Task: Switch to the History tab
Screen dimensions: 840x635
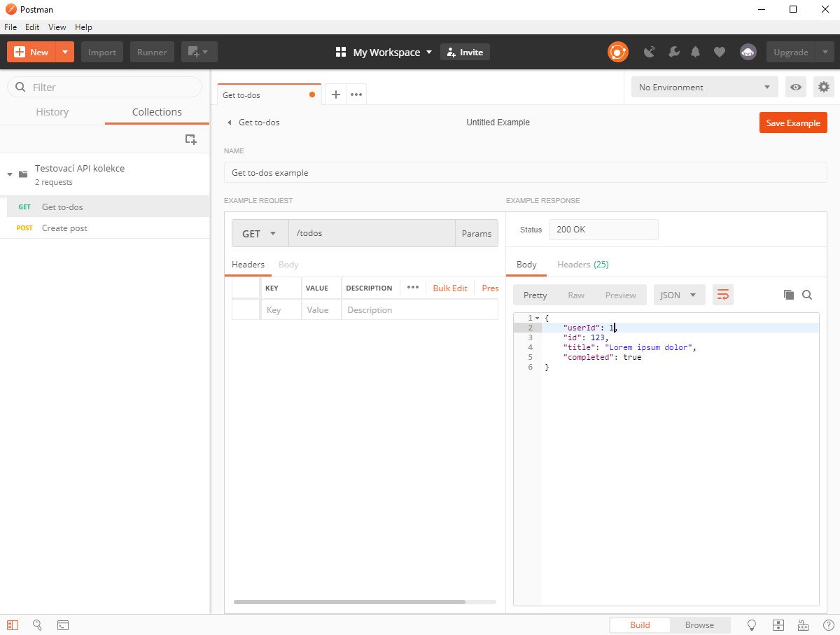Action: click(x=52, y=112)
